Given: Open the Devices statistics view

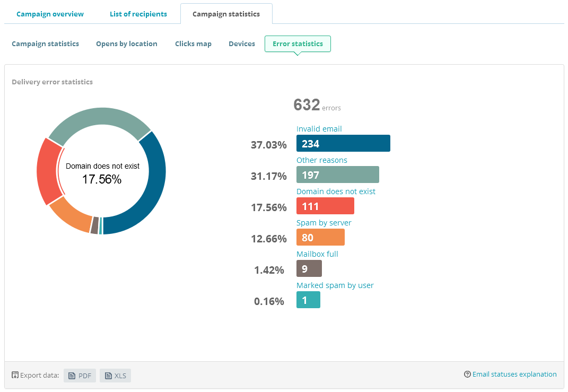Looking at the screenshot, I should [x=241, y=43].
